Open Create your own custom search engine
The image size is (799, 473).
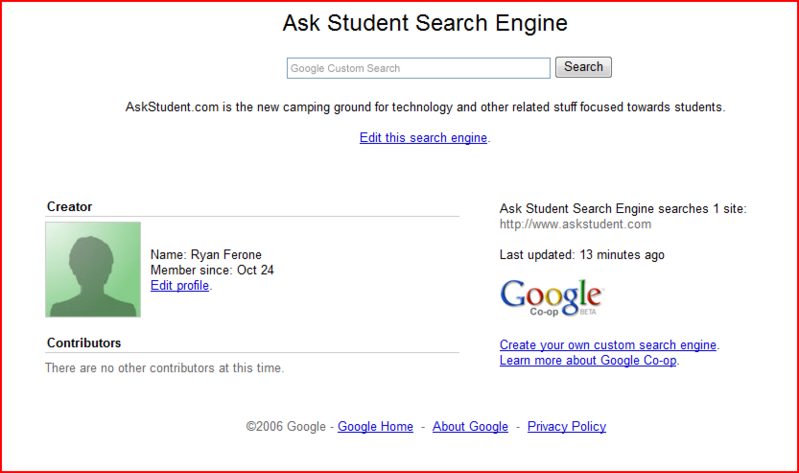(608, 345)
